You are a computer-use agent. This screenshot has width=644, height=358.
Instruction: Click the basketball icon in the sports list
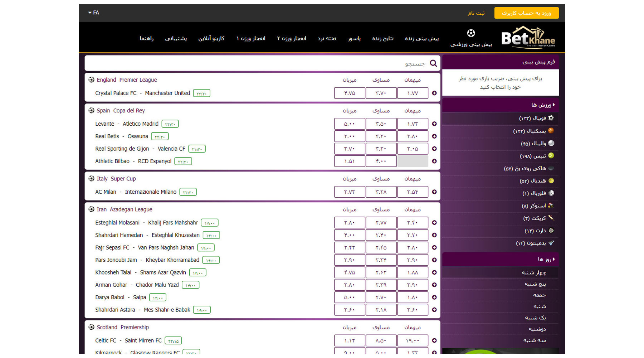point(551,131)
